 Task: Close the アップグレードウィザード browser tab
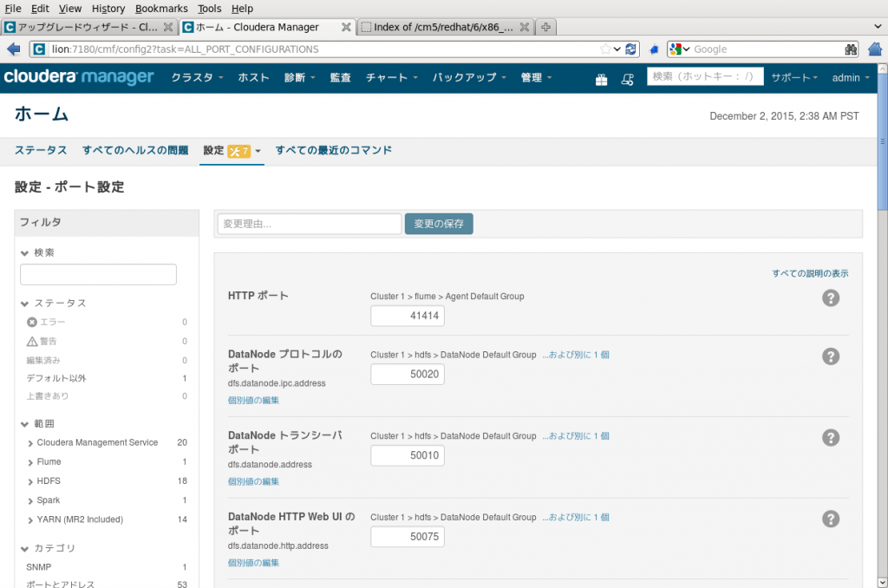pos(168,27)
